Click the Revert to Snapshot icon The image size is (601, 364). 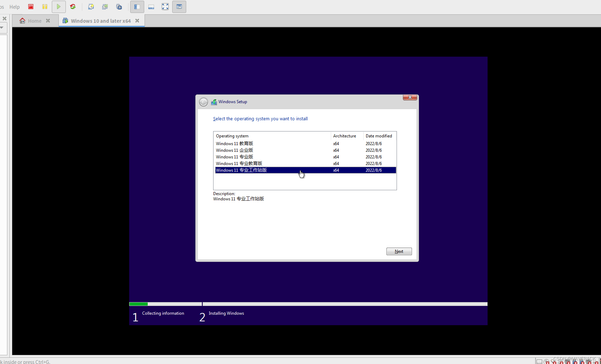pyautogui.click(x=105, y=7)
